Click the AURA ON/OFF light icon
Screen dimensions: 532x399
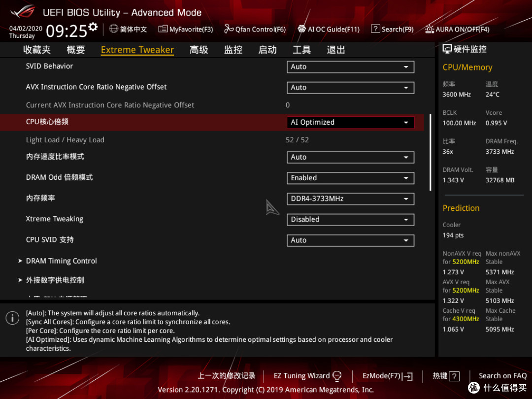(x=430, y=29)
